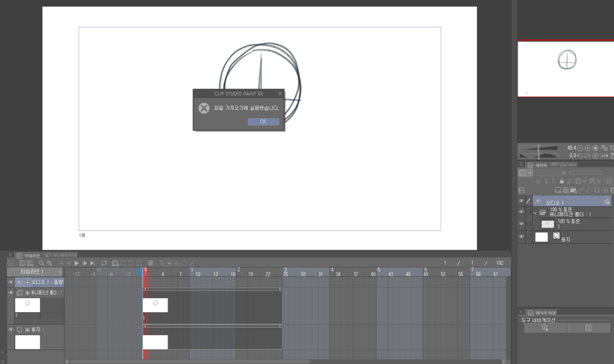Click the layer opacity slider

[585, 173]
